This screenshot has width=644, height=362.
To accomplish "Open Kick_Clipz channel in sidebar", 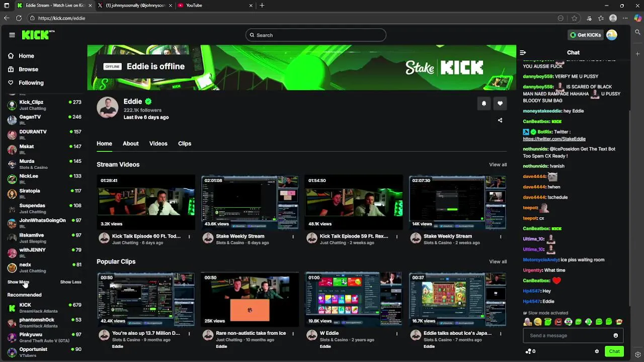I will pos(44,105).
